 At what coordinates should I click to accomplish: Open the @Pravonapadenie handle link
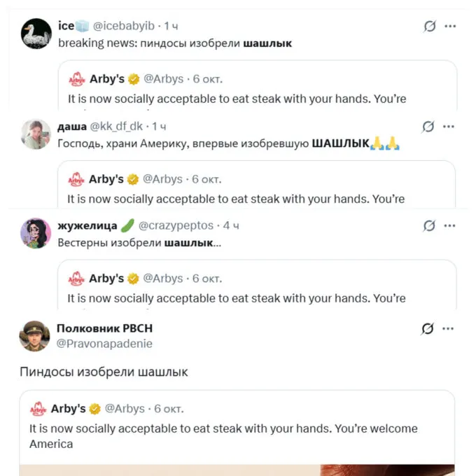[x=104, y=344]
